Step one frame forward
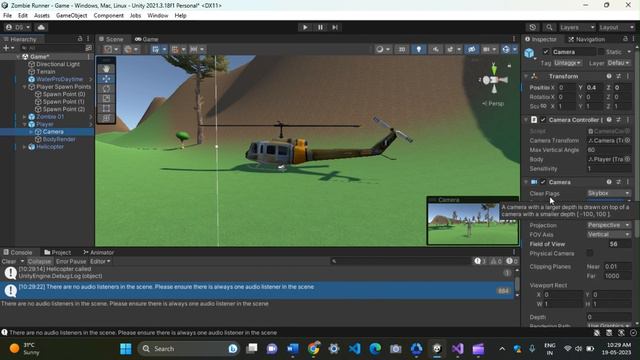 tap(335, 27)
